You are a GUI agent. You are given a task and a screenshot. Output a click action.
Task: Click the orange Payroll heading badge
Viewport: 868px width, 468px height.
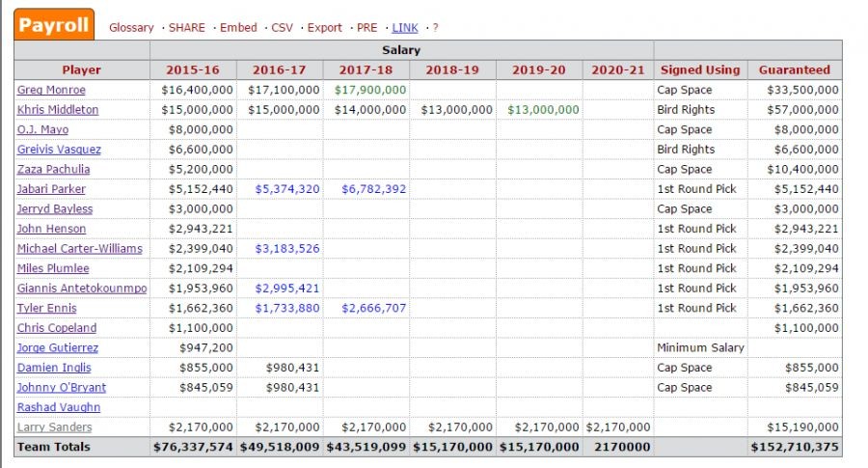pos(54,25)
